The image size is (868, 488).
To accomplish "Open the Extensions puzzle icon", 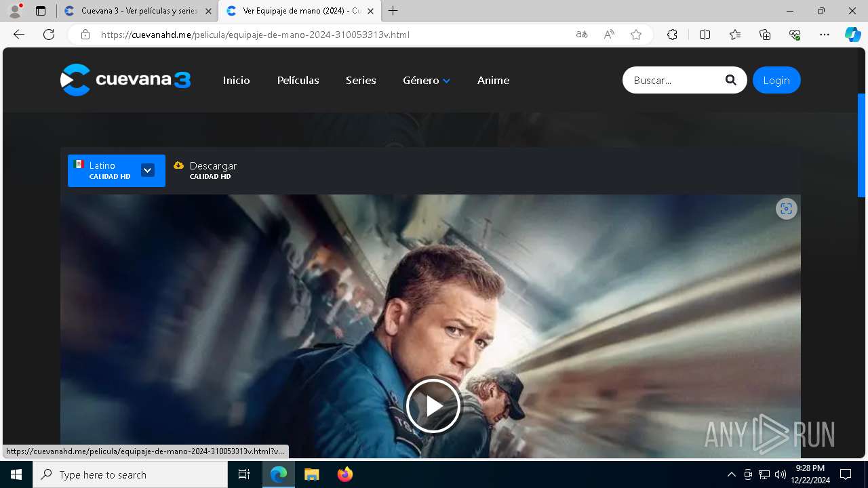I will click(672, 35).
